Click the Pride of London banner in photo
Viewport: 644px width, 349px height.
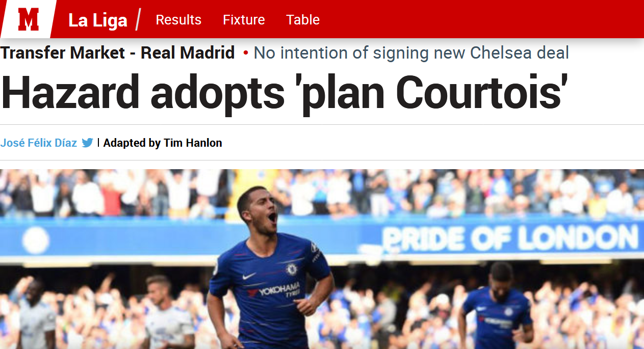click(510, 238)
